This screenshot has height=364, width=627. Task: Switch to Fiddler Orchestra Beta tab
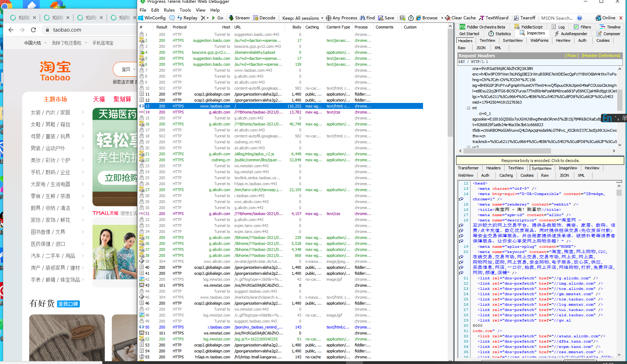(482, 27)
